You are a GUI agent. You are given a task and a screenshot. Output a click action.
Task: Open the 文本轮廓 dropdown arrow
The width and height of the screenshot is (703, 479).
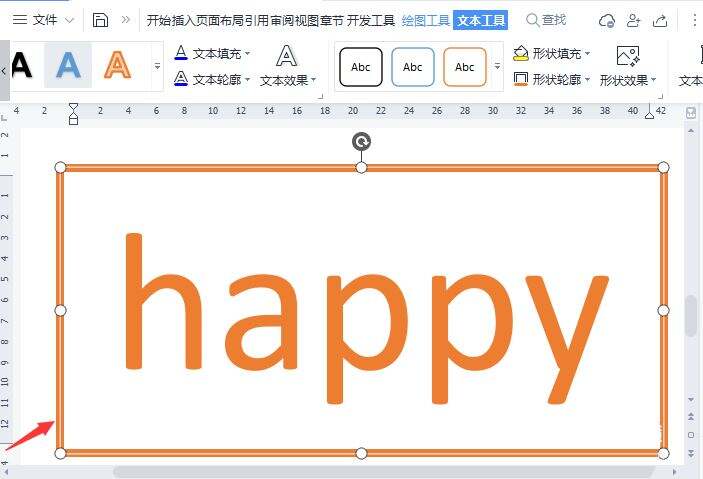point(247,80)
